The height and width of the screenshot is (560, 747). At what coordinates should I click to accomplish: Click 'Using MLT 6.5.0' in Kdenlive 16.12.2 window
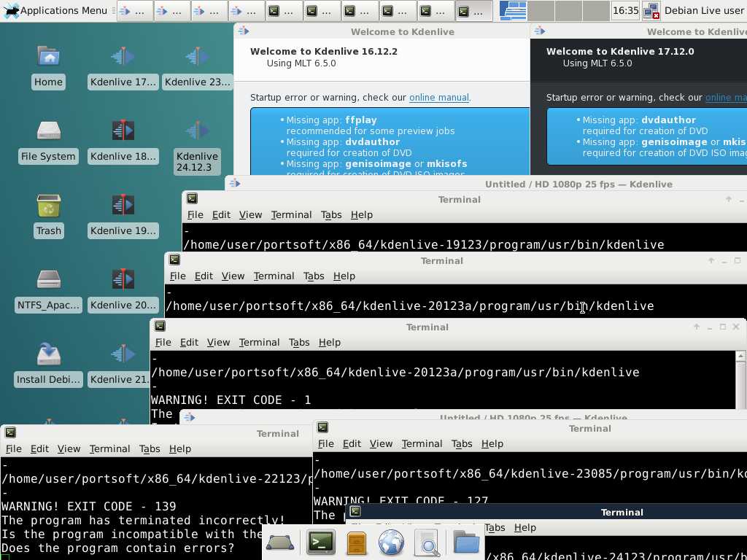[301, 63]
